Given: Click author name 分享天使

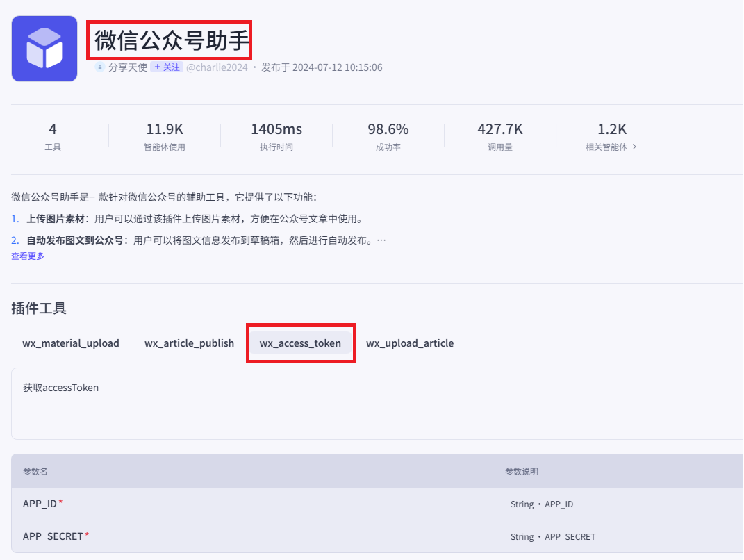Looking at the screenshot, I should (x=128, y=67).
